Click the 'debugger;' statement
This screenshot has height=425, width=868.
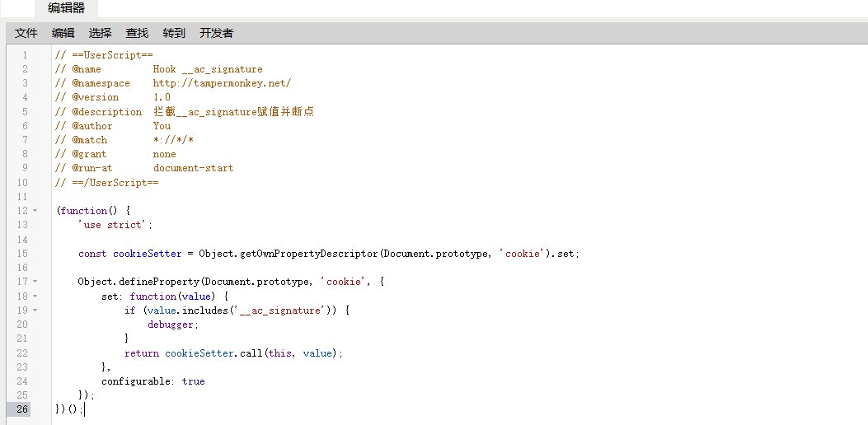point(173,325)
